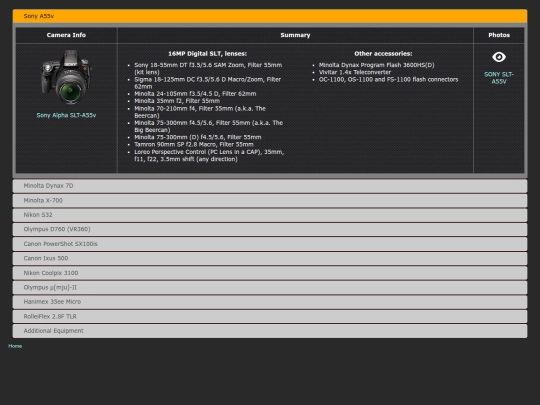Click the Photos column header
The width and height of the screenshot is (540, 405).
click(499, 35)
